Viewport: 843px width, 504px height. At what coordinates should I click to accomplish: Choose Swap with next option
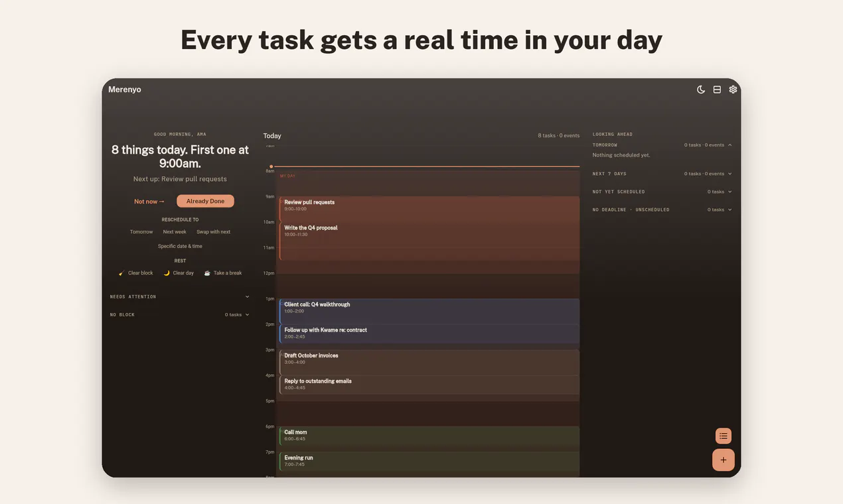[x=214, y=232]
